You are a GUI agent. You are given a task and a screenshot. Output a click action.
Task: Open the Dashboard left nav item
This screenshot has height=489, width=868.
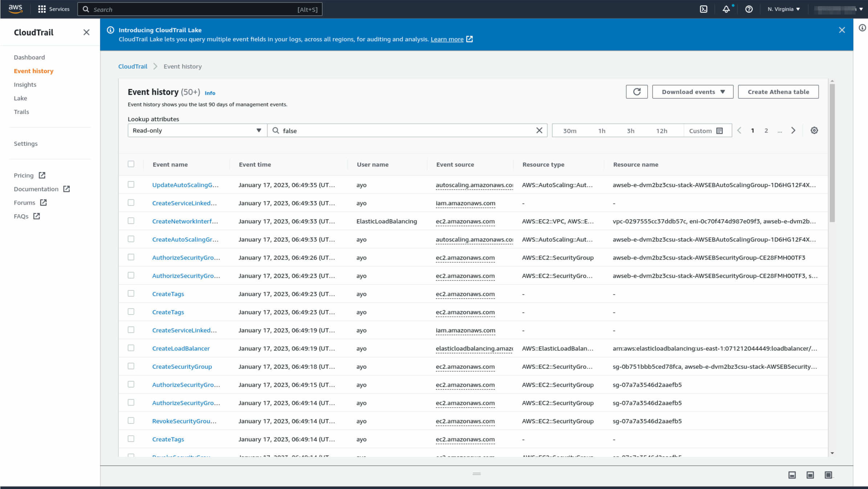click(30, 57)
